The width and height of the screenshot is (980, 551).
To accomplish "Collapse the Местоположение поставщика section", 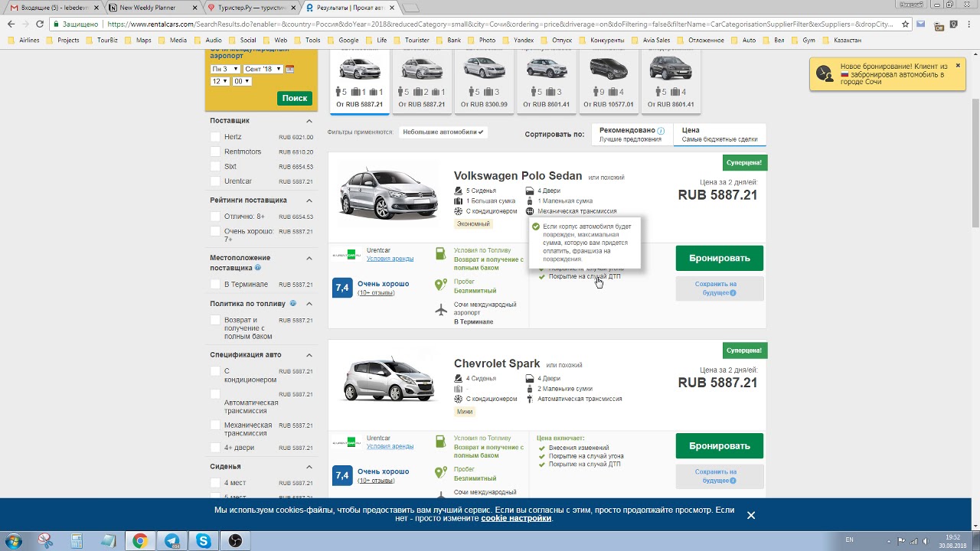I will pos(309,259).
